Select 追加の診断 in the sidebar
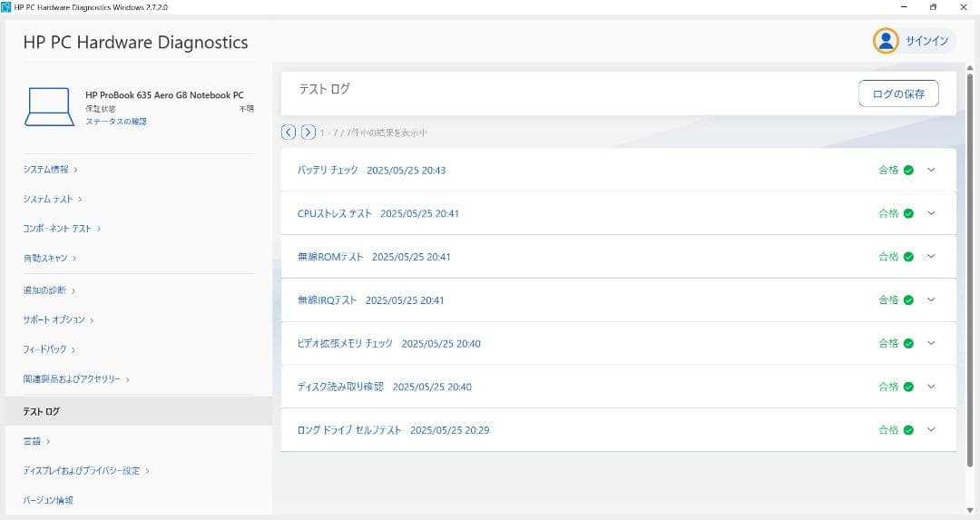980x520 pixels. (x=49, y=290)
